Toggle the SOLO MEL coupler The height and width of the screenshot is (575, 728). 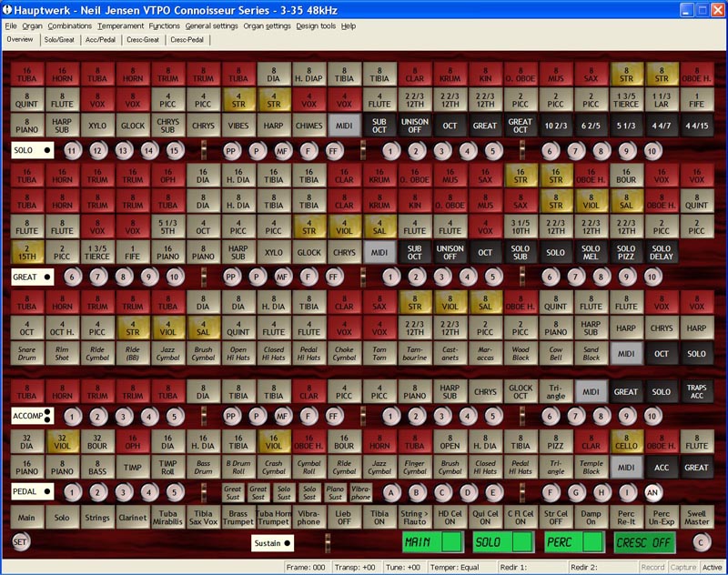click(x=591, y=252)
